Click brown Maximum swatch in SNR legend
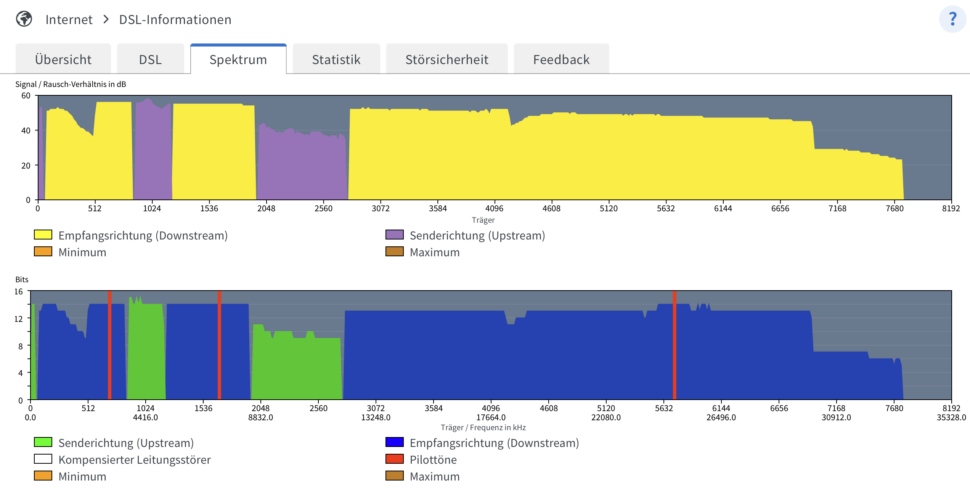Screen dimensions: 970x495 tap(395, 252)
